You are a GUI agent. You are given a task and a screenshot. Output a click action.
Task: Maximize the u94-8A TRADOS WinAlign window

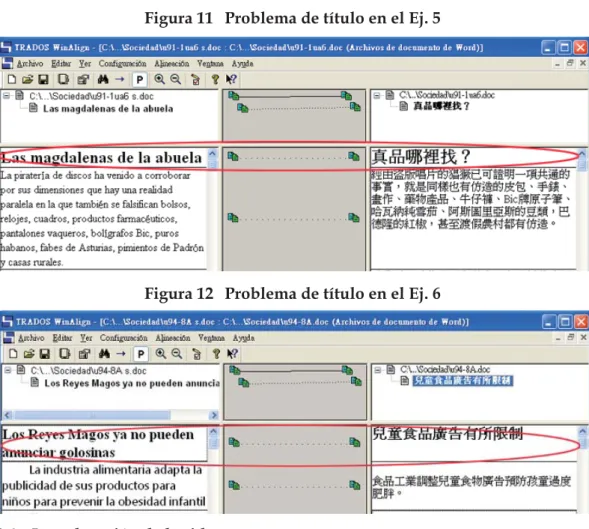point(565,322)
